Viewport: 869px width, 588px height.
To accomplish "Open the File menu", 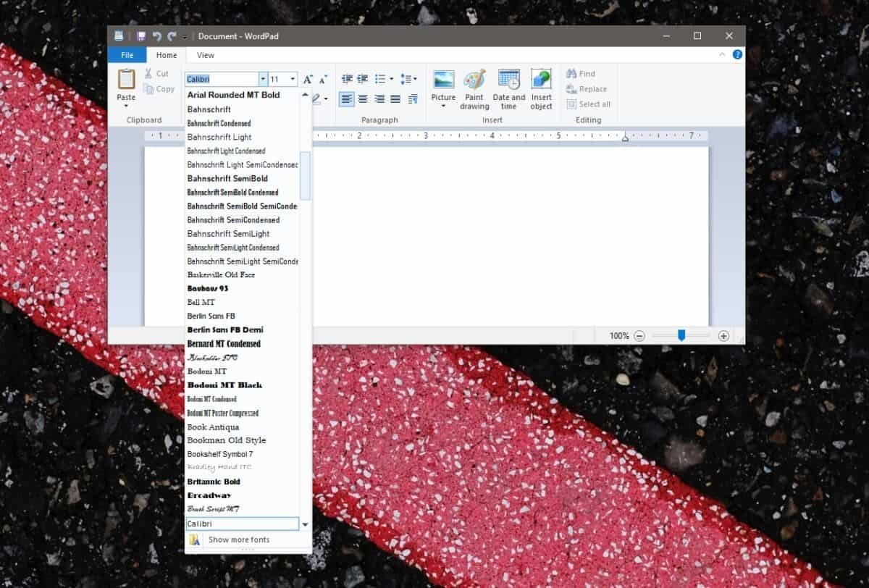I will [127, 54].
